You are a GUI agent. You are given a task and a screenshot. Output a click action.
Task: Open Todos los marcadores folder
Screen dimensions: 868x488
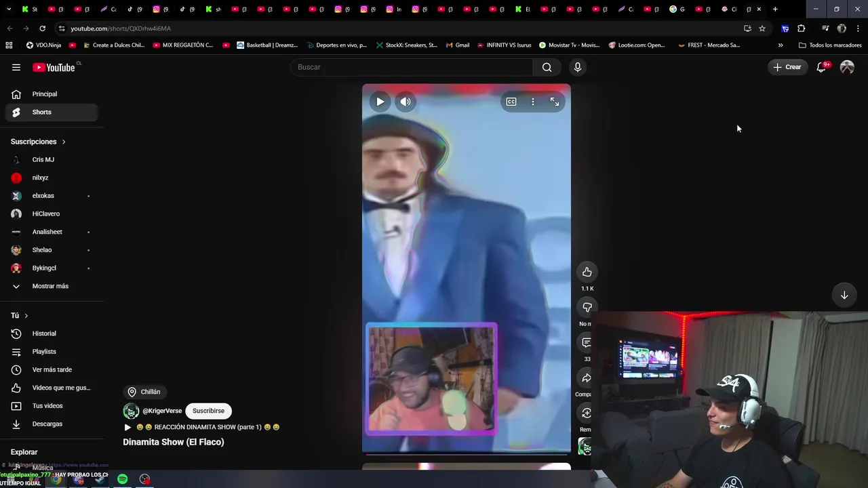[x=830, y=45]
